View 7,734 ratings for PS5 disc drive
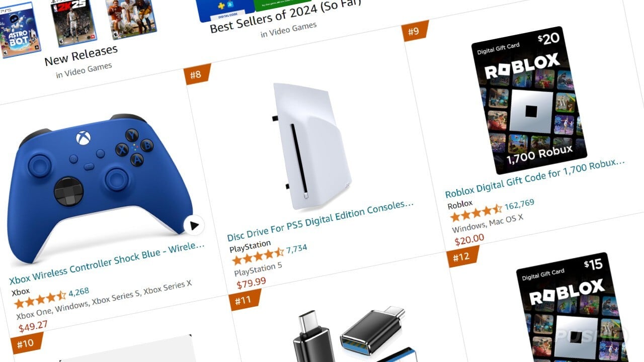This screenshot has width=644, height=362. point(297,248)
